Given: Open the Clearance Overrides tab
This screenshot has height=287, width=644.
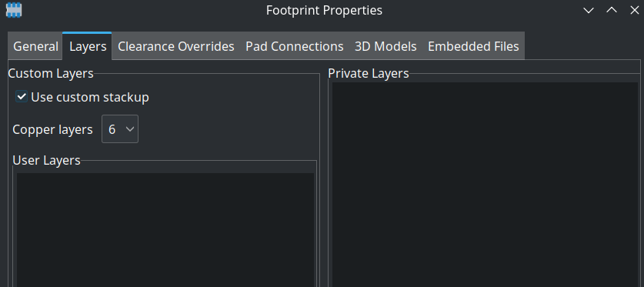Looking at the screenshot, I should [175, 46].
